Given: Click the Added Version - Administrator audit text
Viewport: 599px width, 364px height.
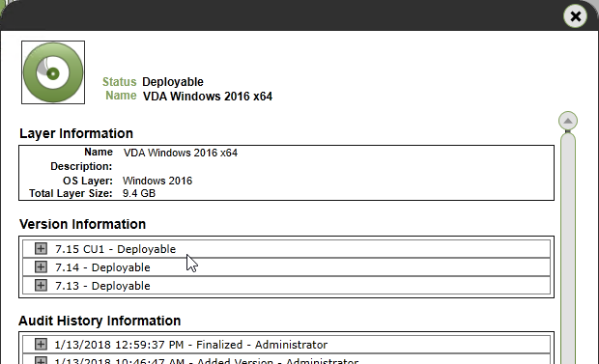Looking at the screenshot, I should [x=277, y=360].
